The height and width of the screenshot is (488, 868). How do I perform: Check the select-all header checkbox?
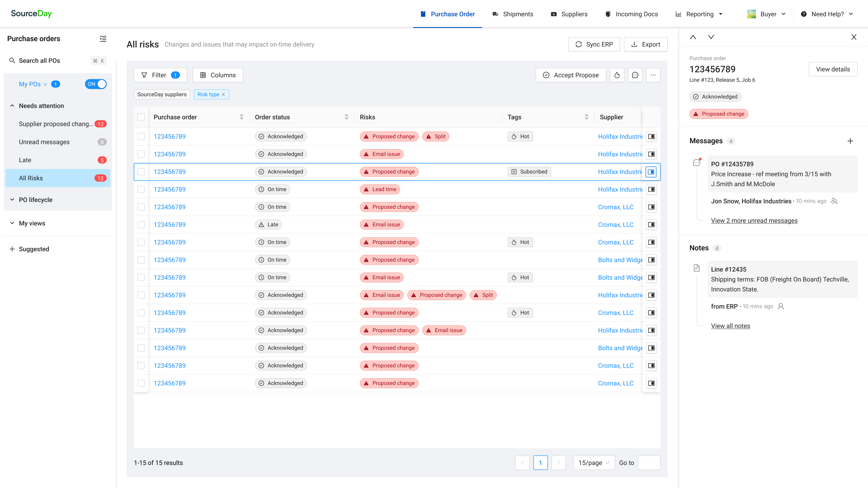click(x=141, y=117)
